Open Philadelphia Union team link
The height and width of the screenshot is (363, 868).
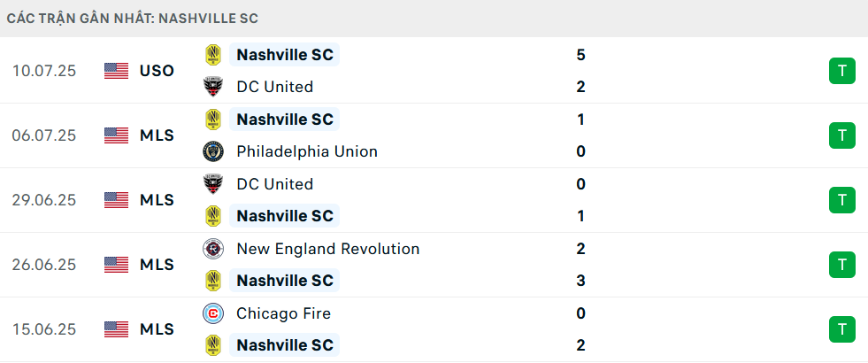[x=307, y=151]
